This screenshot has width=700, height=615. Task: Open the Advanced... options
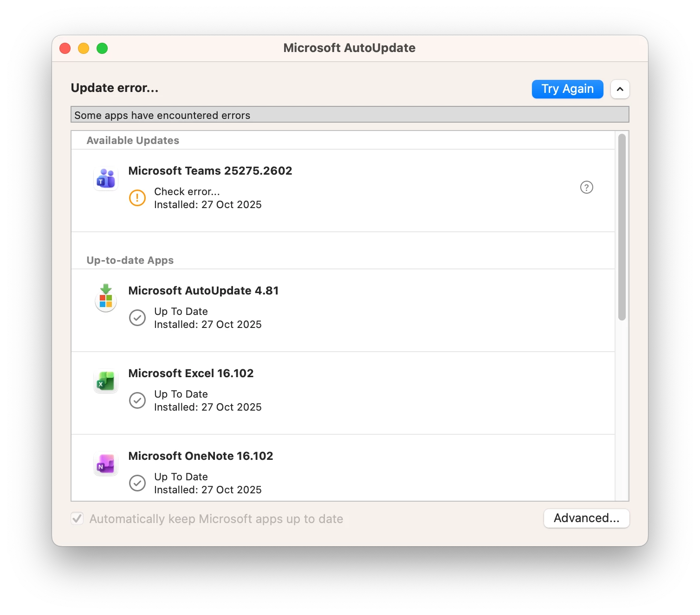[x=587, y=518]
